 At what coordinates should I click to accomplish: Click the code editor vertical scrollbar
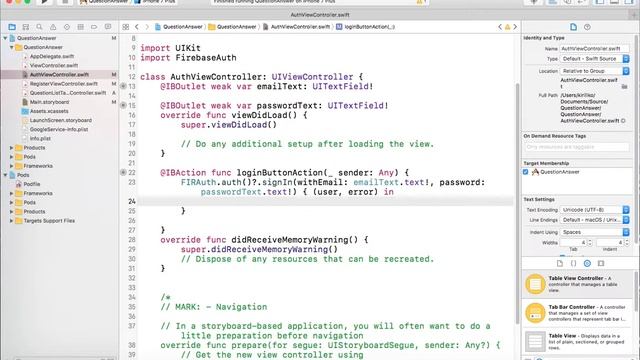[x=518, y=204]
